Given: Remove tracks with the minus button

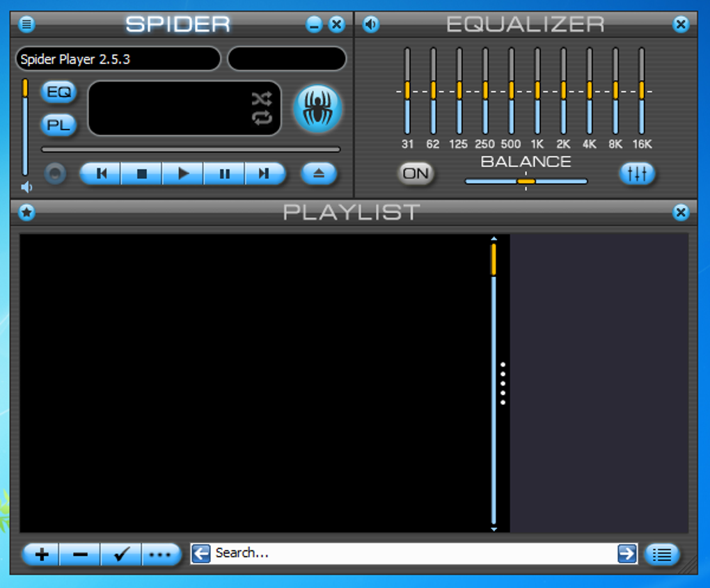Looking at the screenshot, I should point(79,554).
